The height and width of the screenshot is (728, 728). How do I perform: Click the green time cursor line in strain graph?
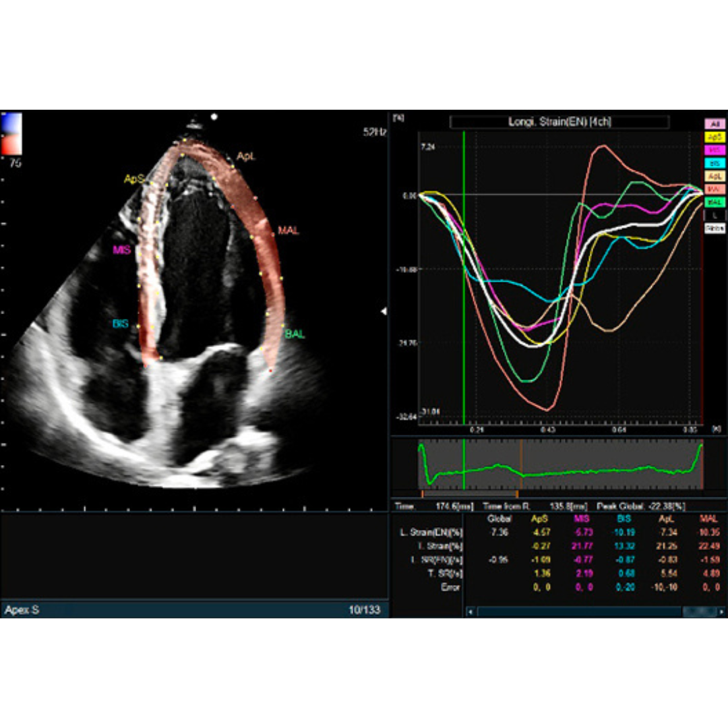(x=464, y=270)
